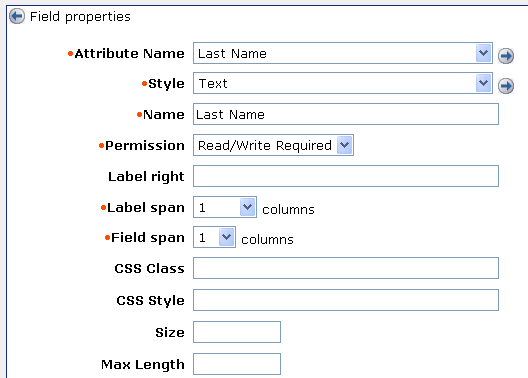The height and width of the screenshot is (378, 528).
Task: Click the back arrow beside Field properties
Action: tap(17, 16)
